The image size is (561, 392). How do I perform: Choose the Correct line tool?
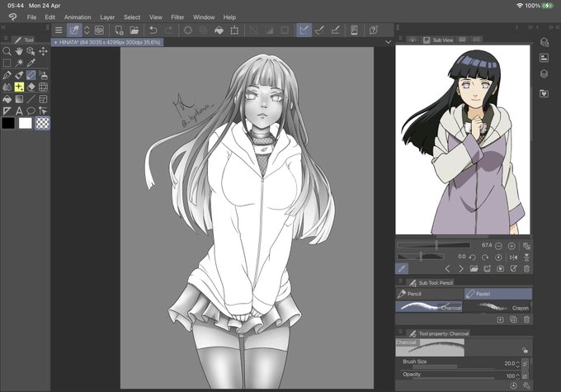[x=43, y=111]
